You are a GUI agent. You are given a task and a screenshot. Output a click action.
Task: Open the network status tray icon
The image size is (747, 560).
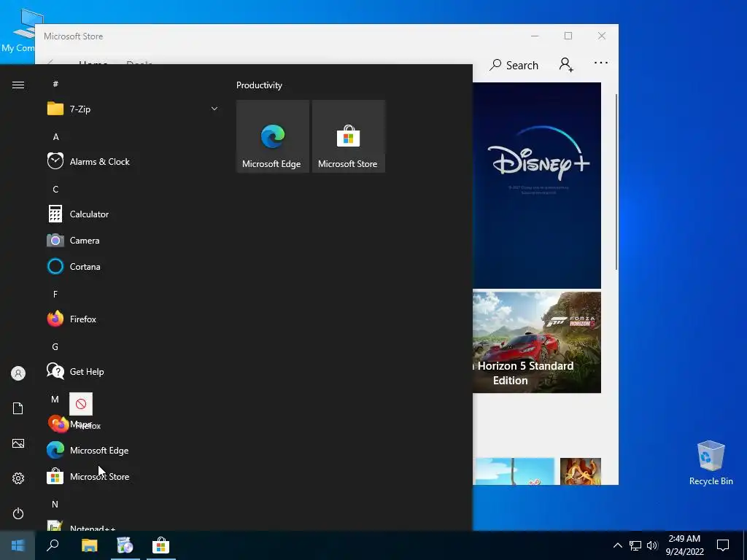pos(635,545)
